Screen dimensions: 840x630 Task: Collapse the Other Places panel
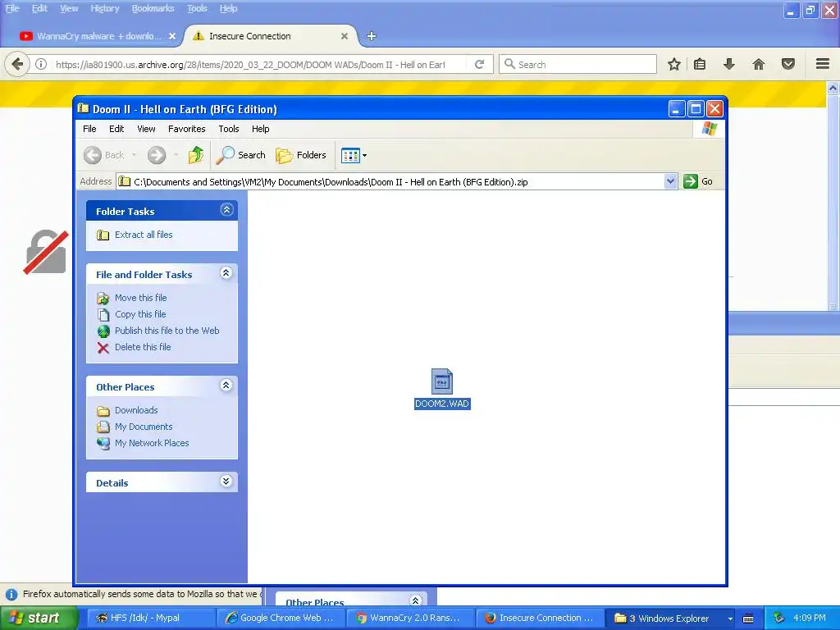pos(226,386)
